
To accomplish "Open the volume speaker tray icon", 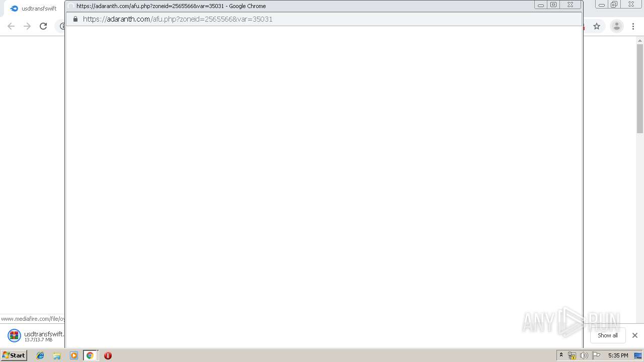I will [x=584, y=355].
